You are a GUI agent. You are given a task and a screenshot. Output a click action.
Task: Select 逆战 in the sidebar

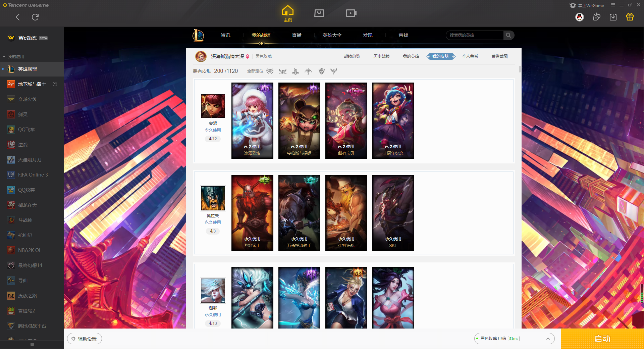[x=32, y=145]
